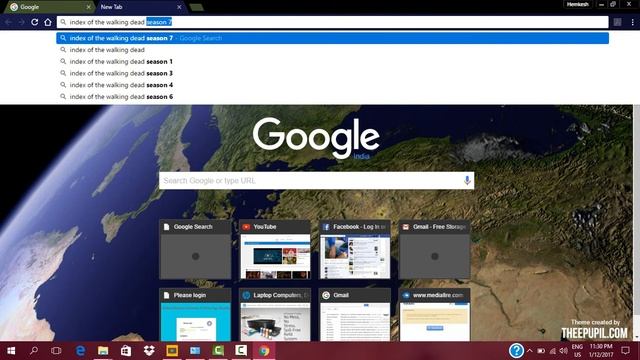Reload the page with the refresh icon

[35, 22]
